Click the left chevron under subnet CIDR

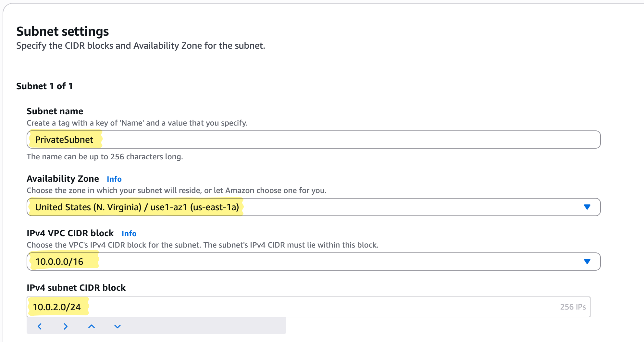point(40,326)
